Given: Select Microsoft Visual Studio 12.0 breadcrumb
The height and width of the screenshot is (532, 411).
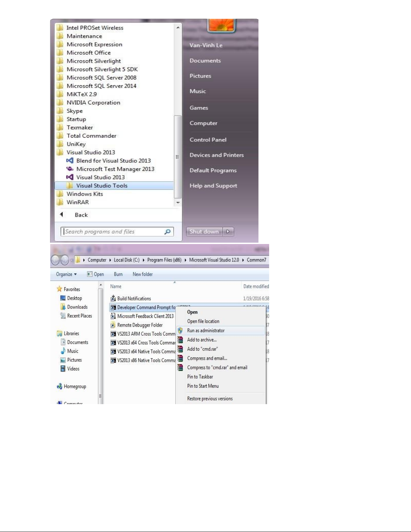Looking at the screenshot, I should (214, 260).
